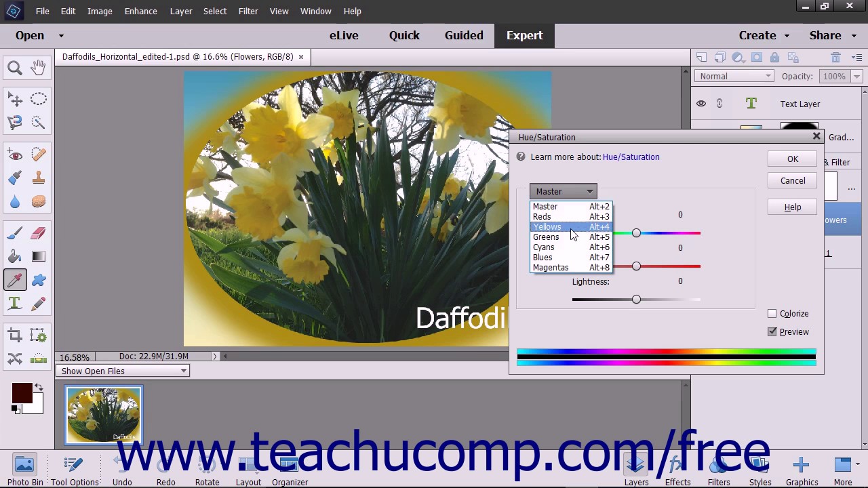Select the Move tool
Viewport: 868px width, 488px height.
[15, 100]
